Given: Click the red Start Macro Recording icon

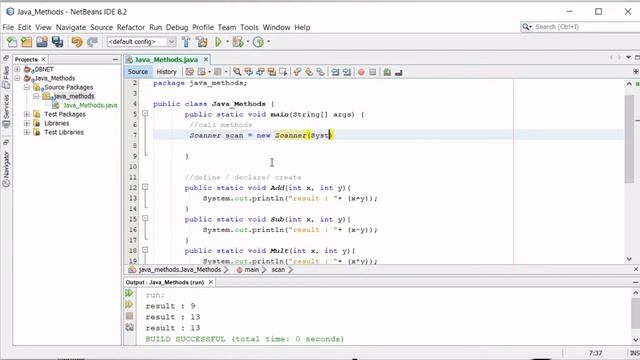Looking at the screenshot, I should [x=361, y=72].
